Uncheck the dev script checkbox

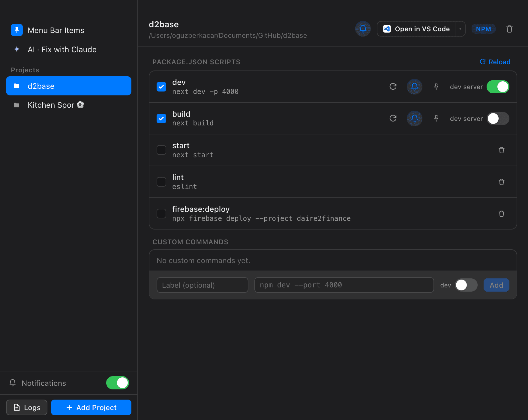(161, 87)
